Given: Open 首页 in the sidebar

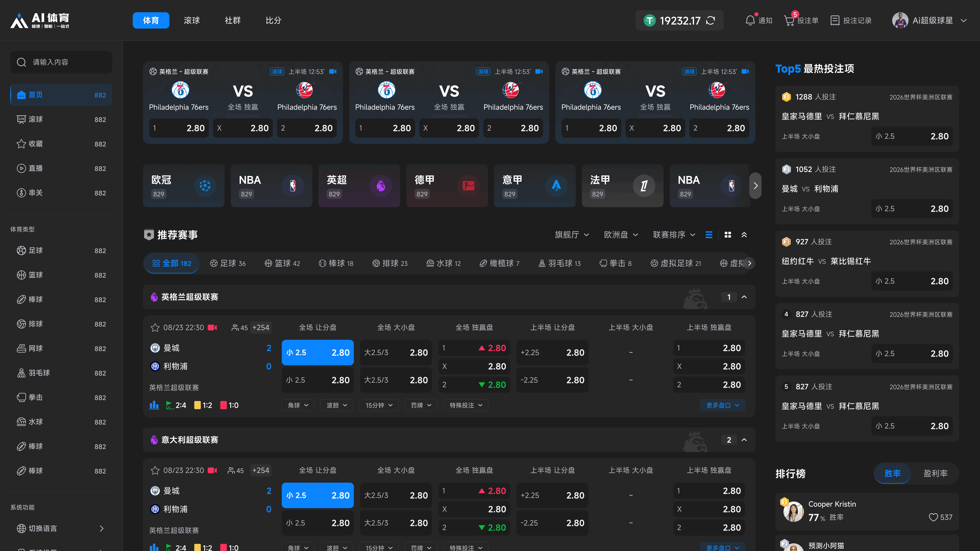Looking at the screenshot, I should coord(61,95).
